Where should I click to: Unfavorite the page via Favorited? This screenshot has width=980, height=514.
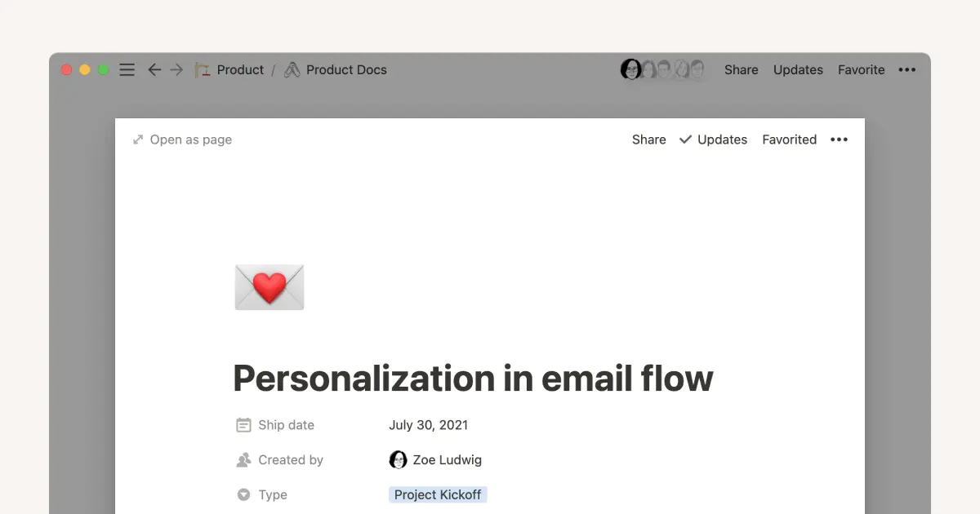(x=789, y=140)
